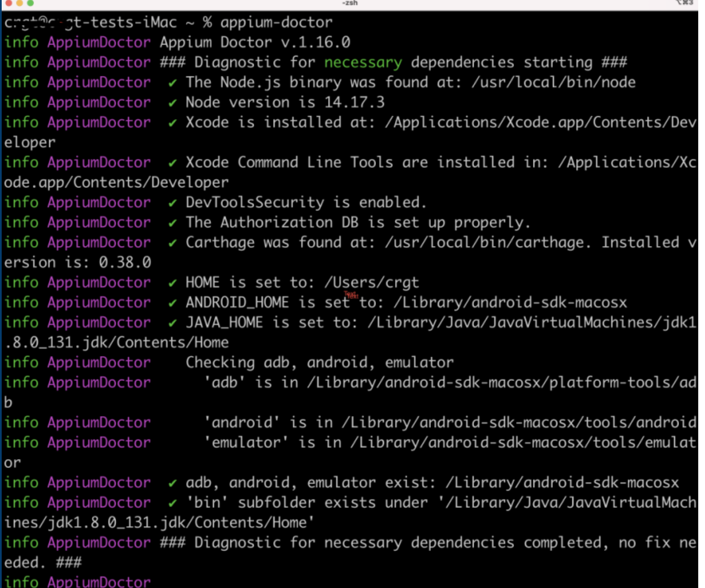705x588 pixels.
Task: Click the quoted 'android' text
Action: pyautogui.click(x=242, y=423)
